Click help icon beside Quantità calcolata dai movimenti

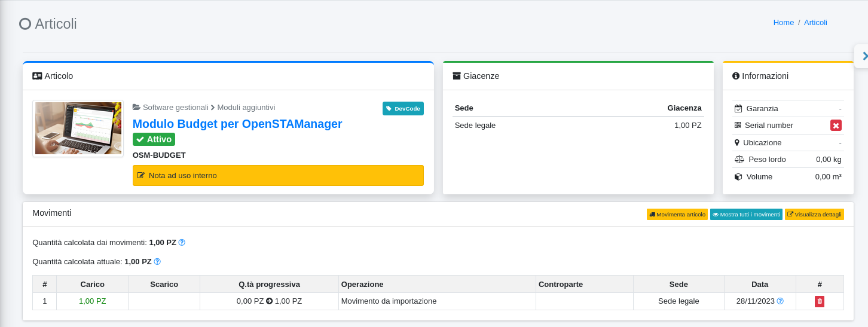point(182,243)
